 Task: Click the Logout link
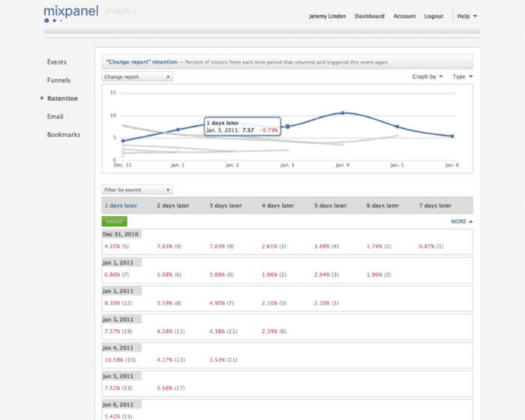click(433, 16)
